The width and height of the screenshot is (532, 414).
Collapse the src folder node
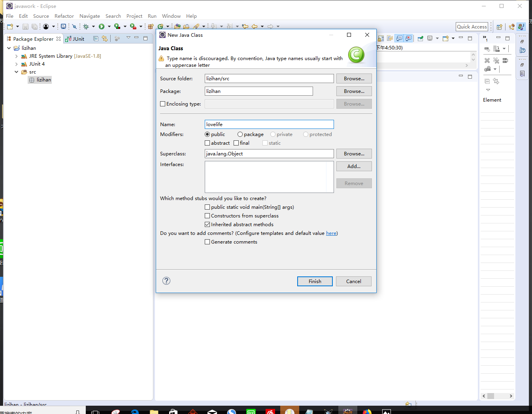coord(17,72)
